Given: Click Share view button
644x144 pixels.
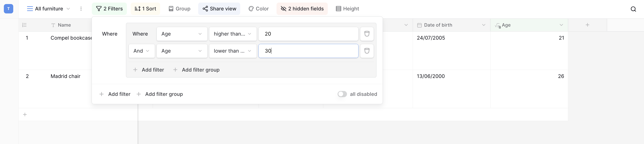Looking at the screenshot, I should (219, 9).
